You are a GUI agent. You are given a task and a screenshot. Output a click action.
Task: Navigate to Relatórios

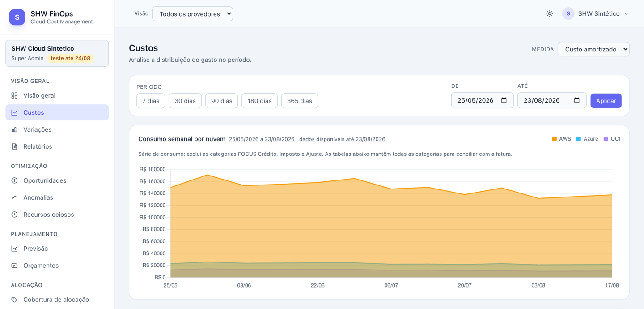tap(57, 146)
